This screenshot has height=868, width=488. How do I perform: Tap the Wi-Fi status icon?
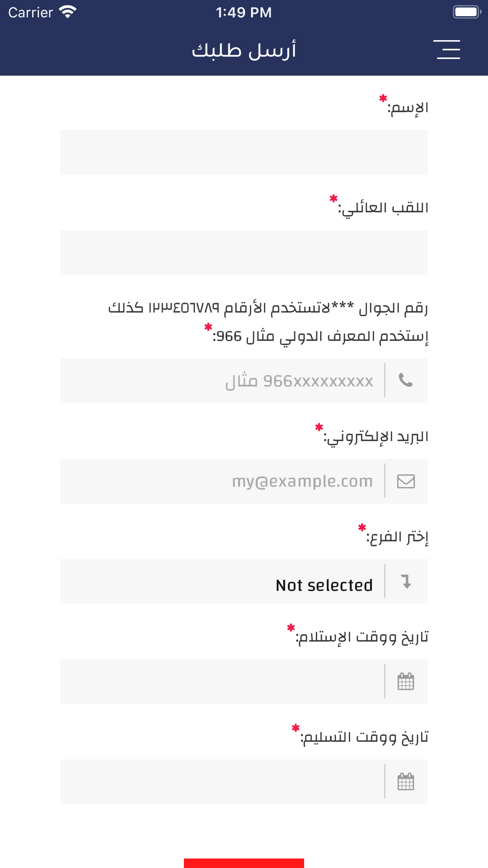(x=67, y=12)
